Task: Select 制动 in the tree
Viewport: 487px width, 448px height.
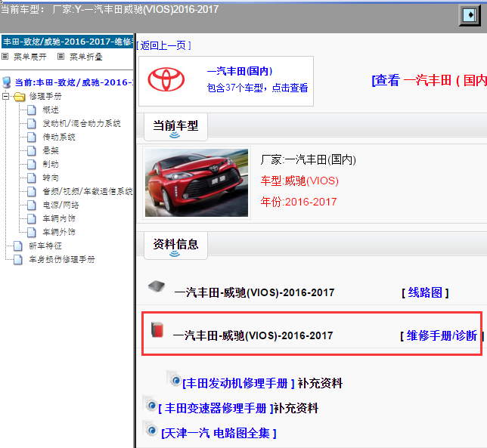Action: tap(51, 165)
